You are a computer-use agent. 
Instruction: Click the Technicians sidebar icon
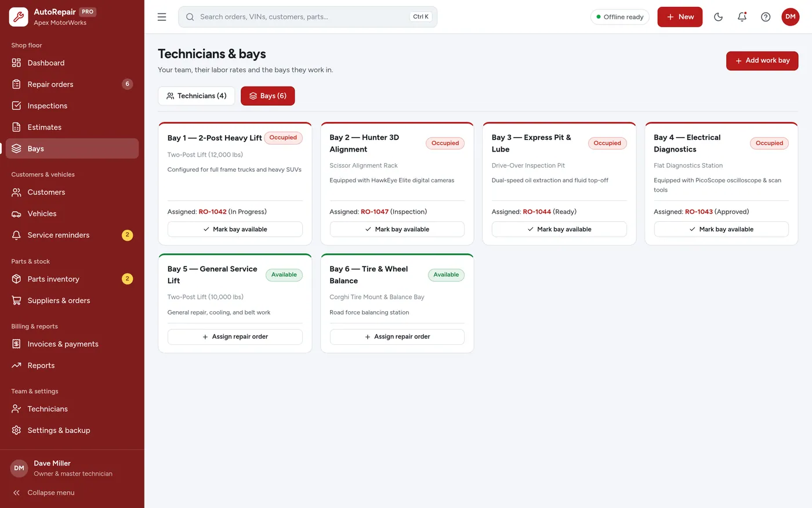(x=16, y=409)
